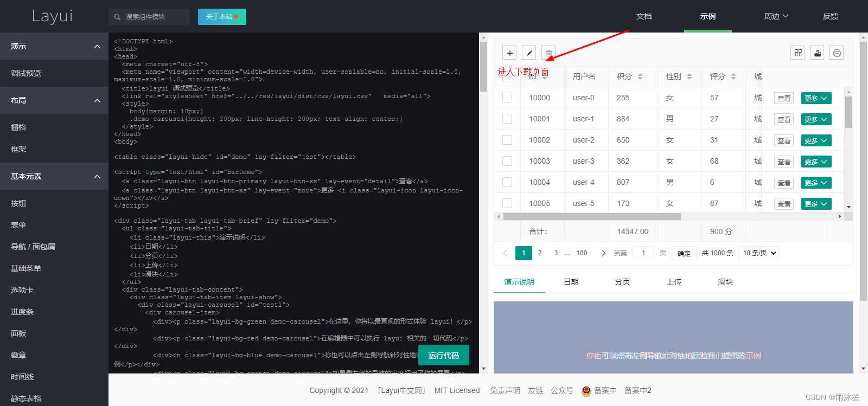Switch to the 分页 tab
Viewport: 868px width, 406px height.
click(x=622, y=282)
